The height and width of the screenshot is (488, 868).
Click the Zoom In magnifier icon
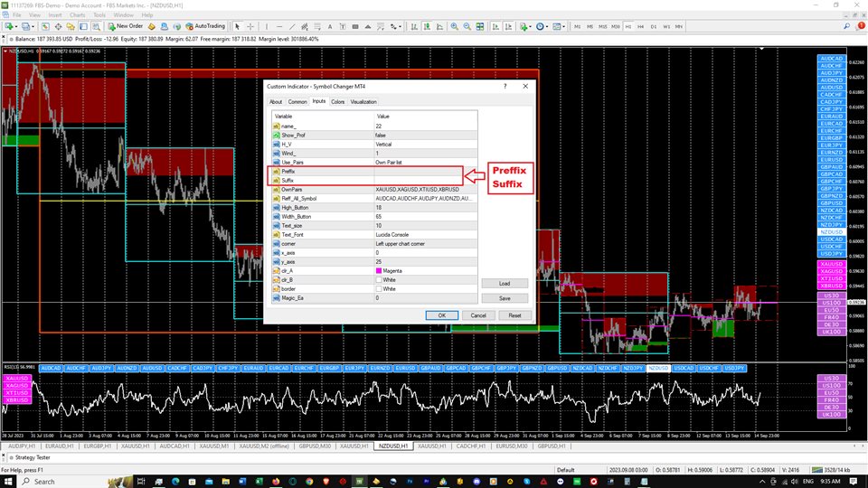click(x=454, y=26)
